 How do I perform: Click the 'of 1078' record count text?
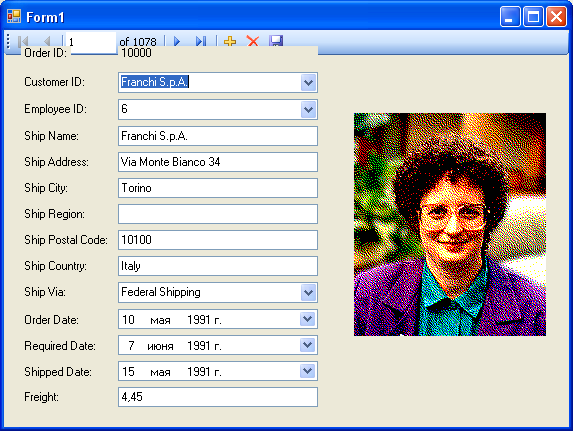click(138, 42)
